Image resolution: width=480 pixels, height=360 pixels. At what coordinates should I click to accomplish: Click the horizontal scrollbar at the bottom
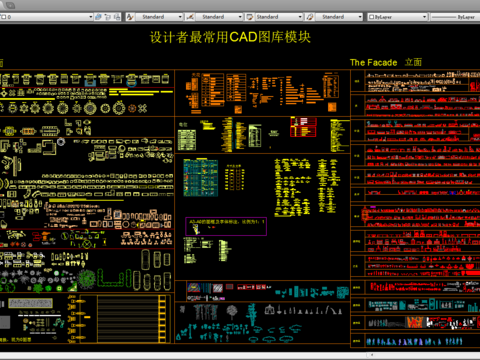pos(240,355)
